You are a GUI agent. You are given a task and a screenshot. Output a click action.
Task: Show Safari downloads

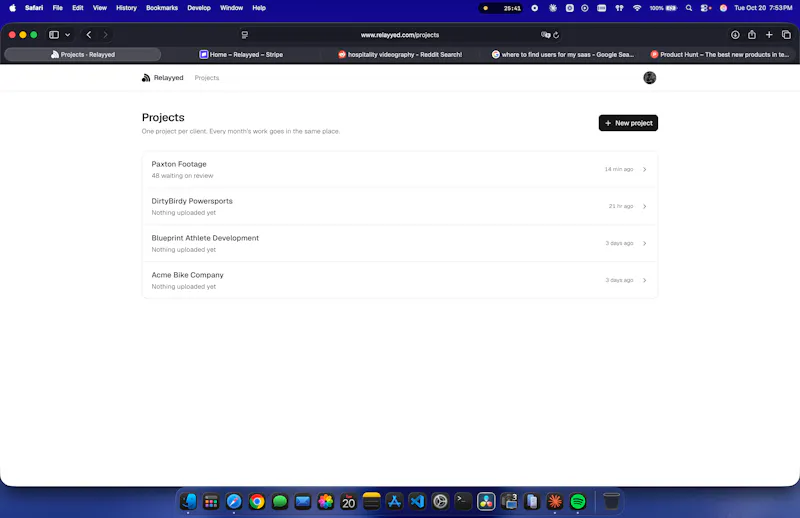click(x=735, y=35)
